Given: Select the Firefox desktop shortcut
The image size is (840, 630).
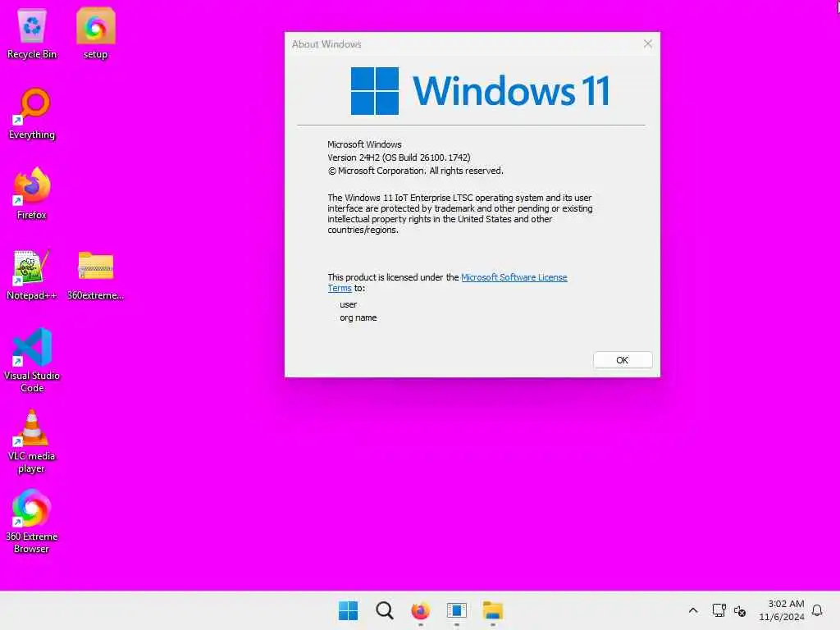Looking at the screenshot, I should 32,194.
